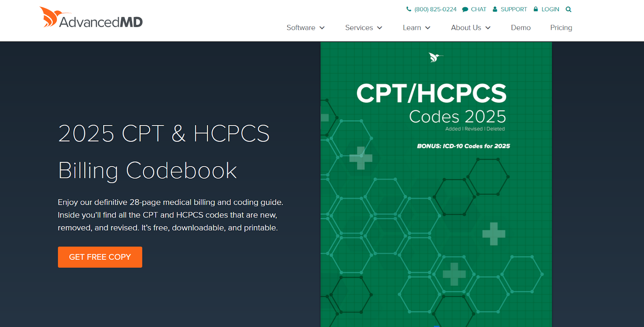The width and height of the screenshot is (644, 327).
Task: Open the Software nav item
Action: point(301,28)
